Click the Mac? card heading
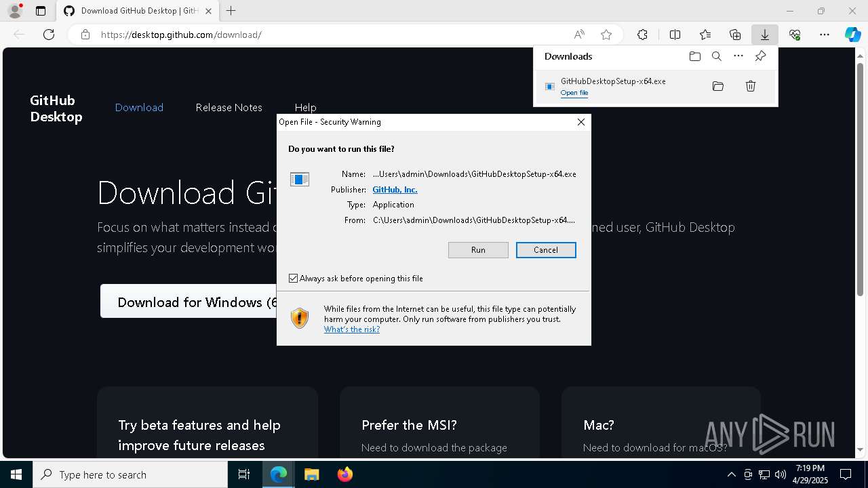The width and height of the screenshot is (868, 488). (599, 425)
